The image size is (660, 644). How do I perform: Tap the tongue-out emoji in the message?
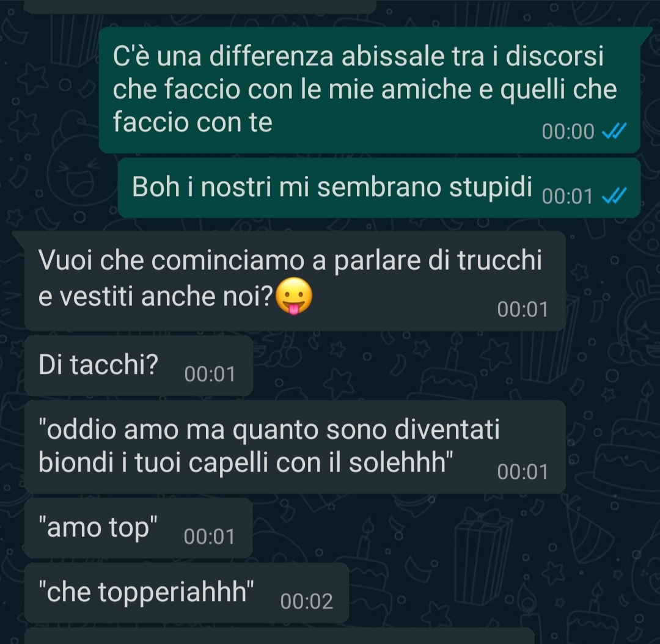(x=294, y=296)
